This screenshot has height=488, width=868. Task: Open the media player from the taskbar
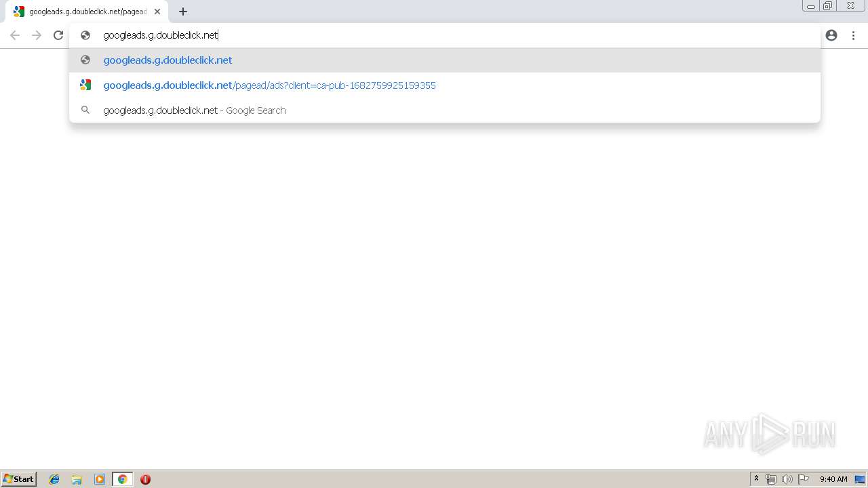(100, 479)
